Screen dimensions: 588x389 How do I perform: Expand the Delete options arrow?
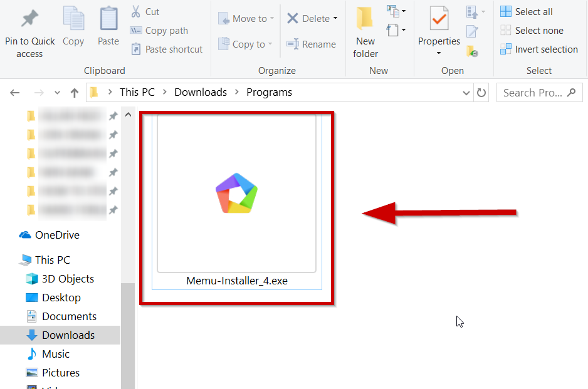pos(335,18)
